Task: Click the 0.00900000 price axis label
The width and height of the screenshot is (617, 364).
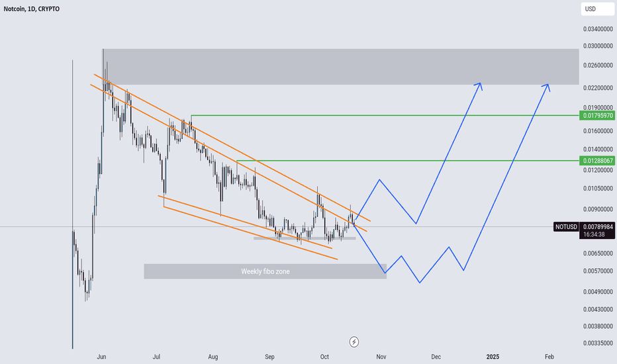Action: pyautogui.click(x=598, y=209)
